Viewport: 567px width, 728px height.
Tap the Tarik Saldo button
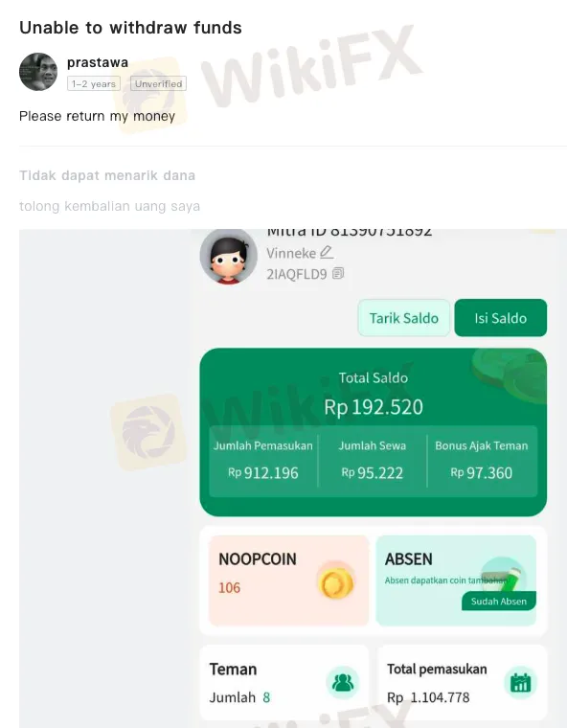tap(403, 318)
